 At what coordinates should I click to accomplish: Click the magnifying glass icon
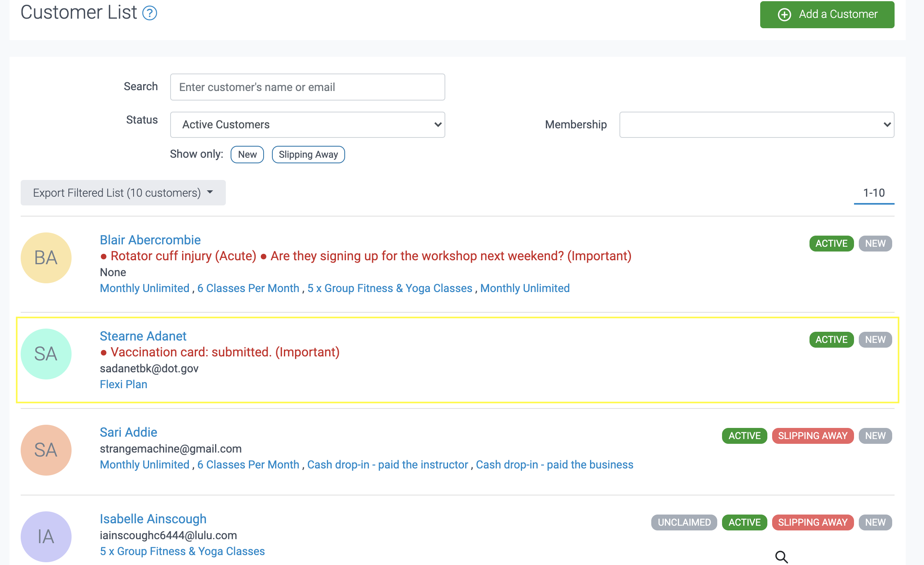click(x=781, y=557)
